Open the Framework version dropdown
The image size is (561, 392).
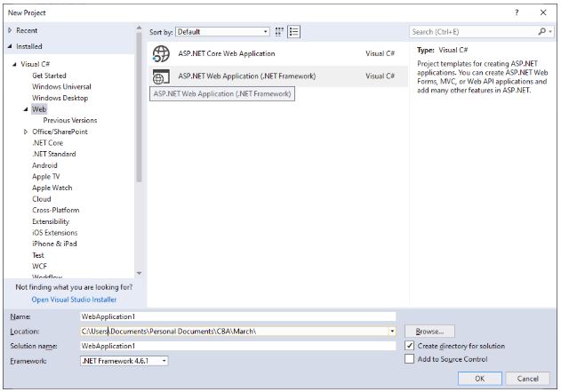pyautogui.click(x=124, y=361)
